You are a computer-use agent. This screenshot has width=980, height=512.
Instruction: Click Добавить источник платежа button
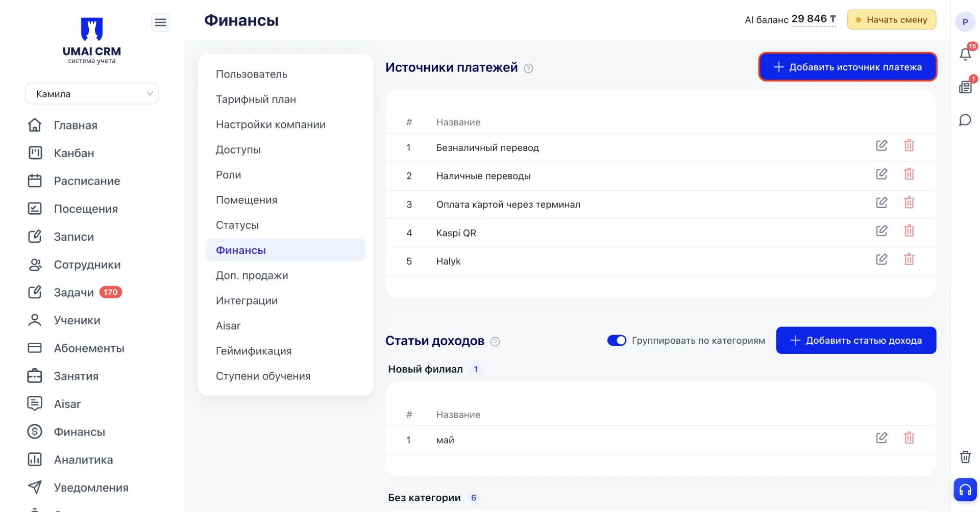tap(848, 67)
